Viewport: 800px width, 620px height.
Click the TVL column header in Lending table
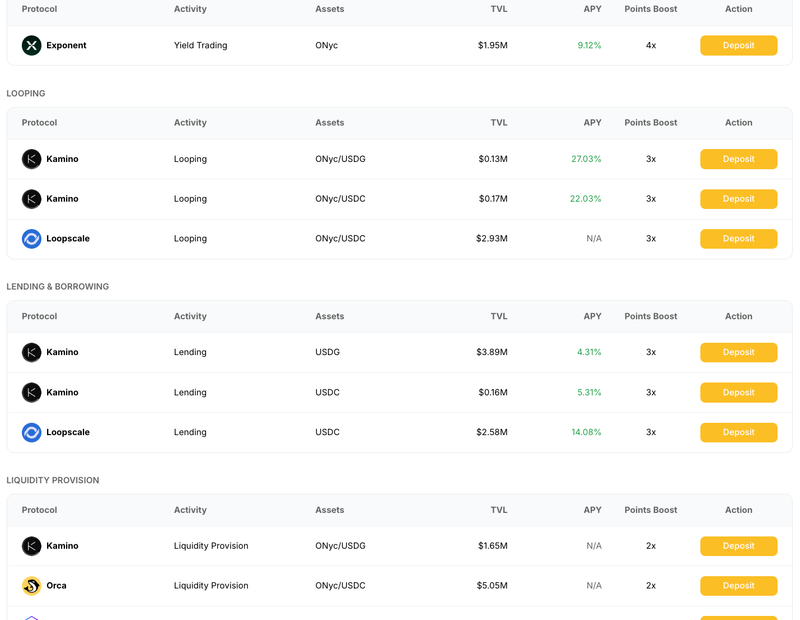click(x=498, y=316)
